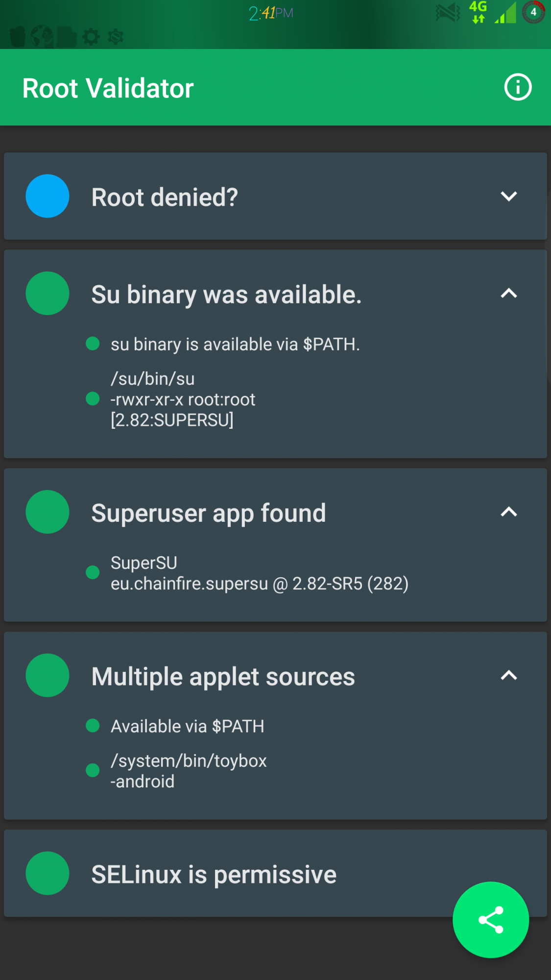Collapse the Superuser app found section
This screenshot has height=980, width=551.
(x=509, y=512)
